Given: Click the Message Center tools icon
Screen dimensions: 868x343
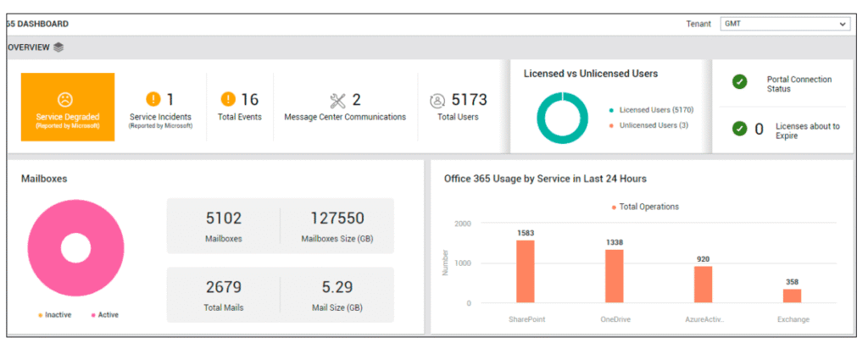Looking at the screenshot, I should click(337, 100).
